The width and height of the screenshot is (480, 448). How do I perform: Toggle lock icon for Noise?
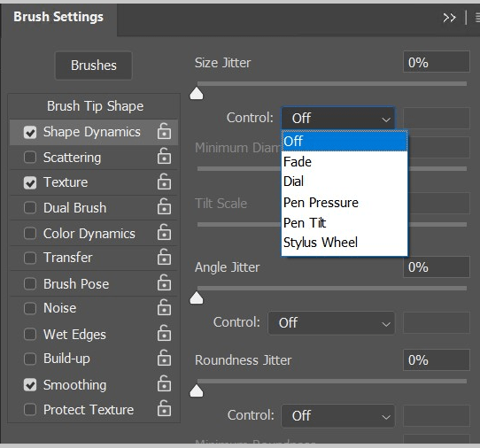click(164, 308)
